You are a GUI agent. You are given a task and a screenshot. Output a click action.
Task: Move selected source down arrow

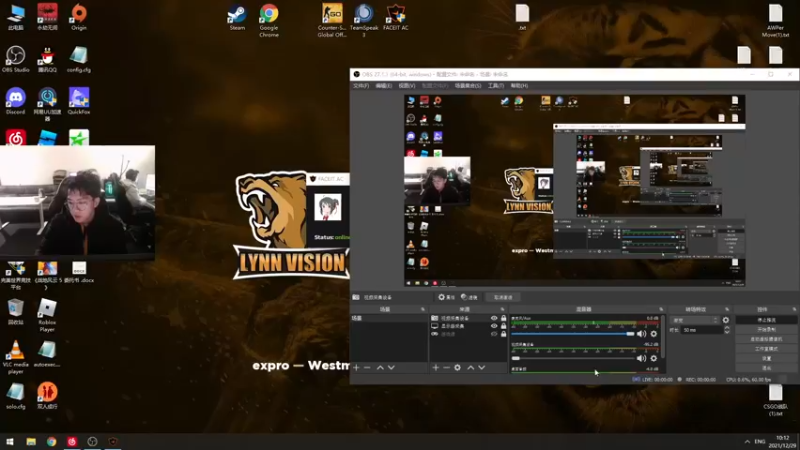[482, 367]
